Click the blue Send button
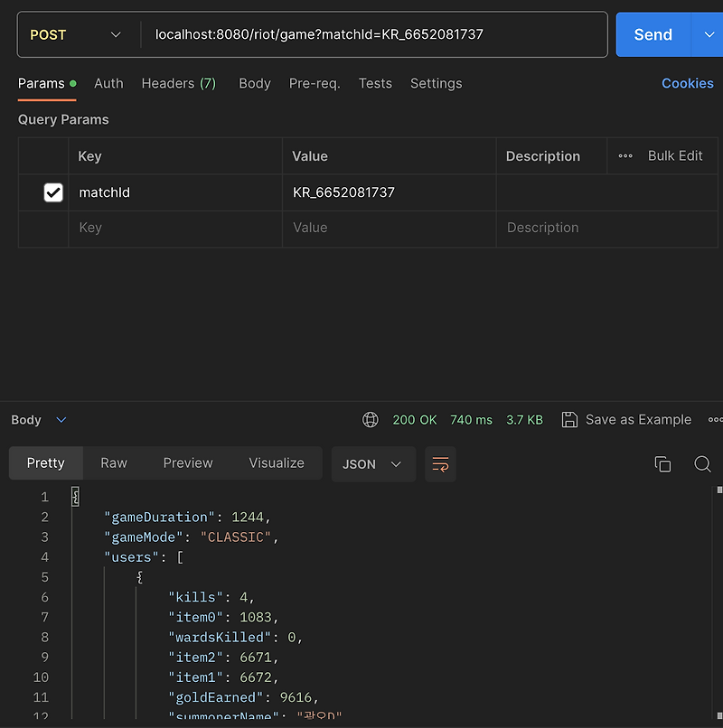 point(653,35)
